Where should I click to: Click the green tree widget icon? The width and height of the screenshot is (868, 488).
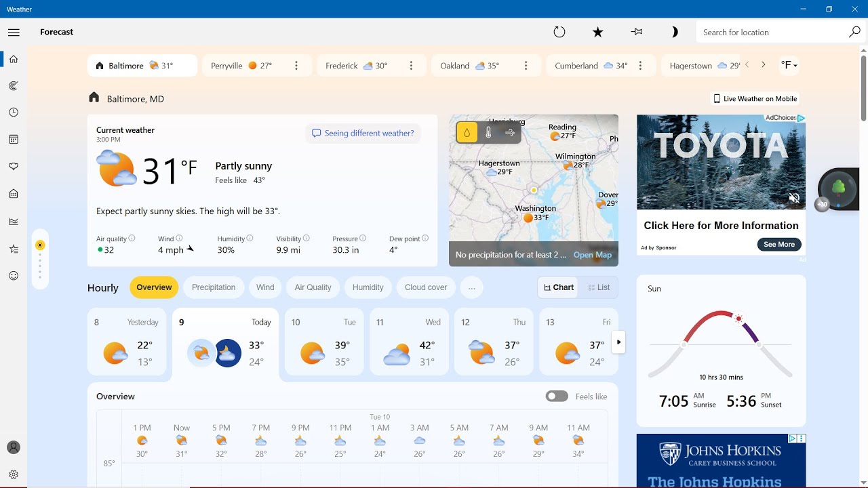pyautogui.click(x=839, y=188)
